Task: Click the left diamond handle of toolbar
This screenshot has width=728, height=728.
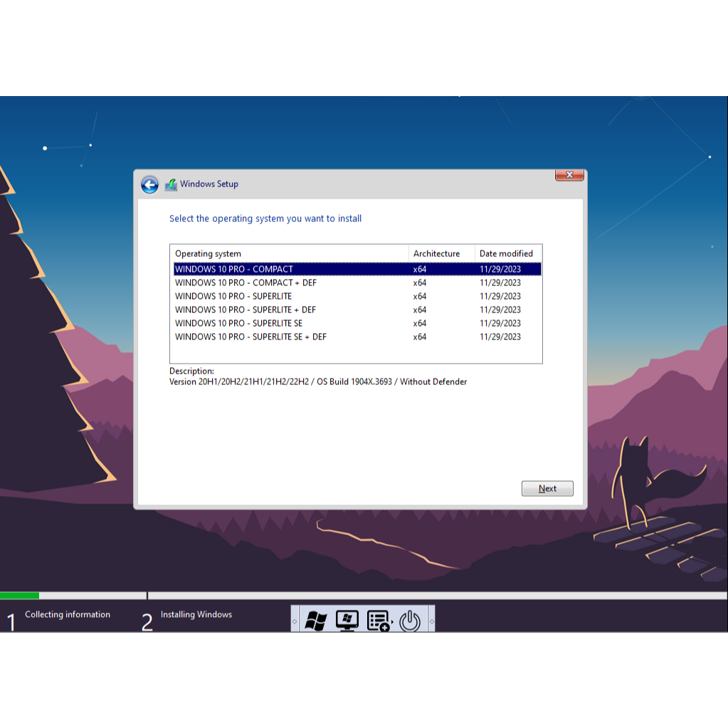Action: [295, 621]
